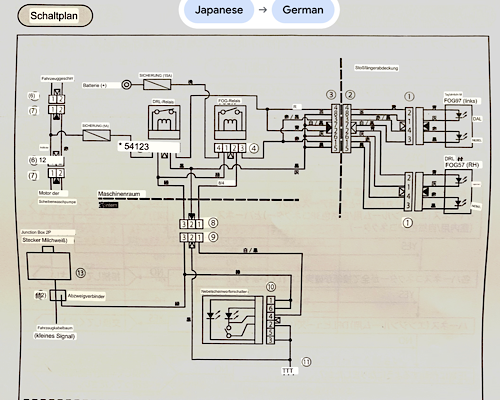Tap circled number 2 above the right multi-pin connector

click(350, 95)
